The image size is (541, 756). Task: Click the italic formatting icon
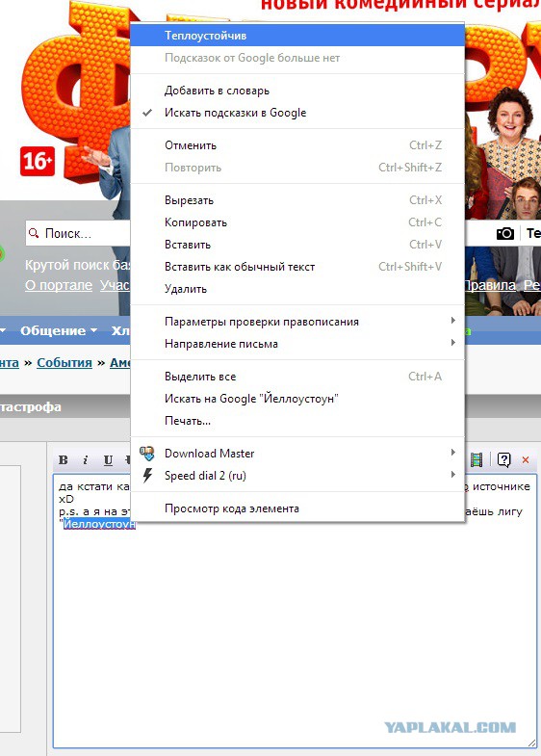pyautogui.click(x=86, y=460)
